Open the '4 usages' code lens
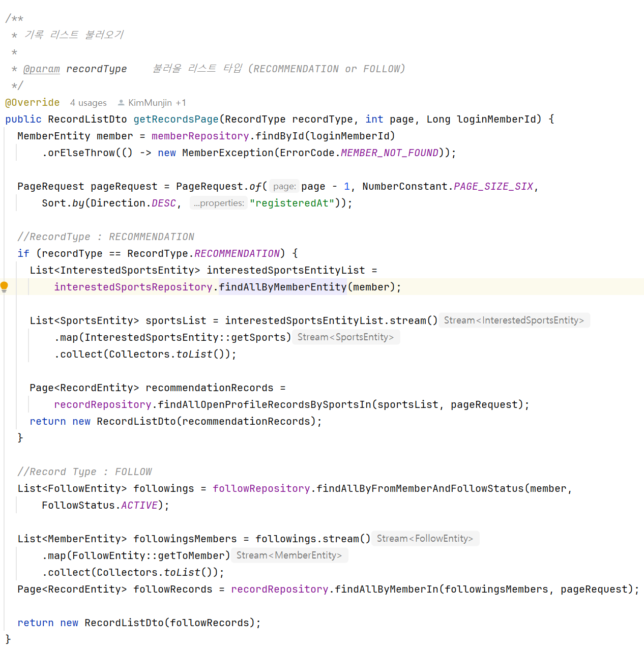Viewport: 644px width, 646px height. (x=89, y=103)
